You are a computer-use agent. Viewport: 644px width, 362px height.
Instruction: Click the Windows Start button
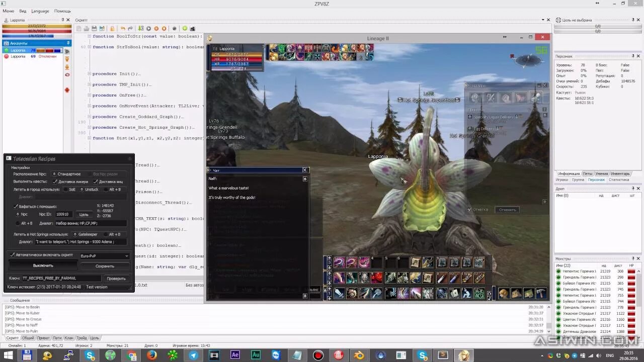click(x=9, y=355)
